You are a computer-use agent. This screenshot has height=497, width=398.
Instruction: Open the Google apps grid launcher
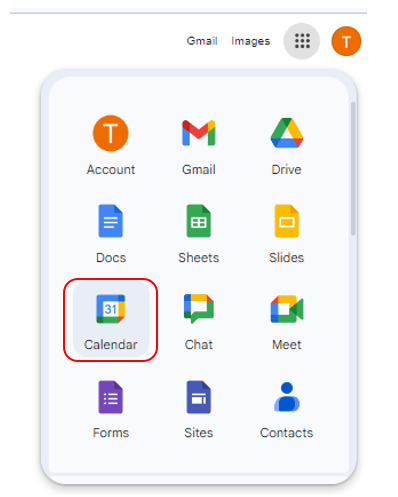click(302, 41)
